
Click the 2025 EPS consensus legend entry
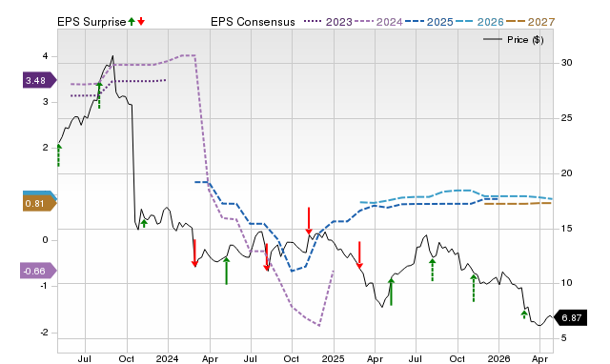tap(429, 22)
